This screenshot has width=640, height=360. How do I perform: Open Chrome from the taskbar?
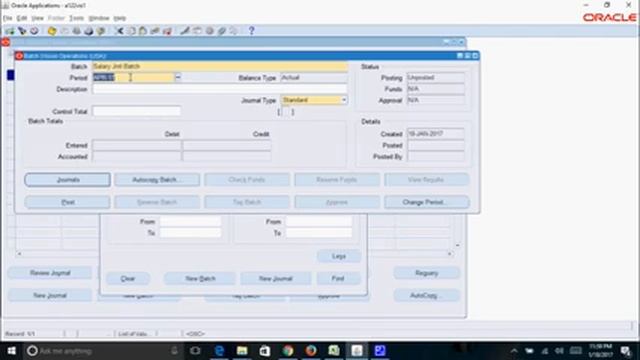tap(288, 351)
